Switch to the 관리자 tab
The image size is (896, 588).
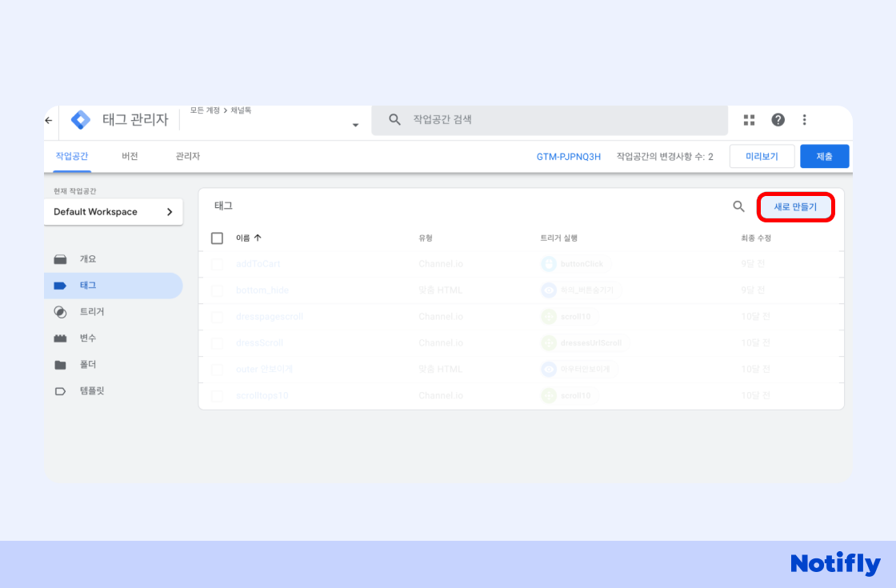[x=187, y=156]
